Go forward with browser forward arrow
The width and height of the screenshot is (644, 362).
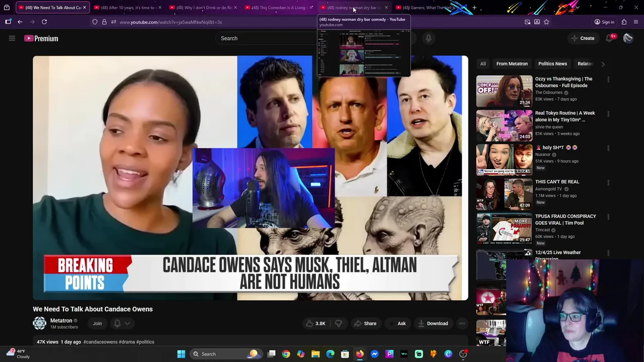pyautogui.click(x=32, y=22)
